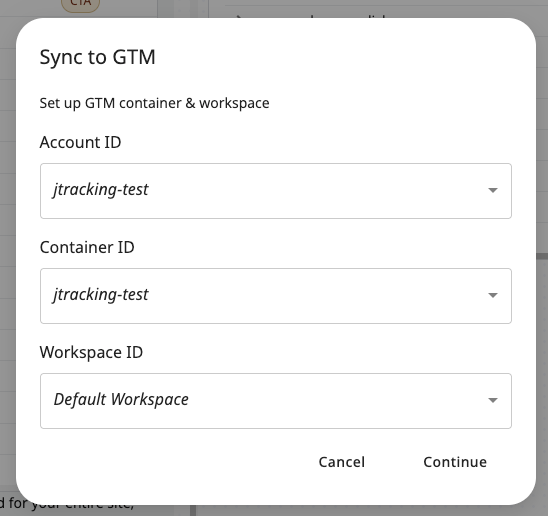Cancel the Sync to GTM dialog

341,462
